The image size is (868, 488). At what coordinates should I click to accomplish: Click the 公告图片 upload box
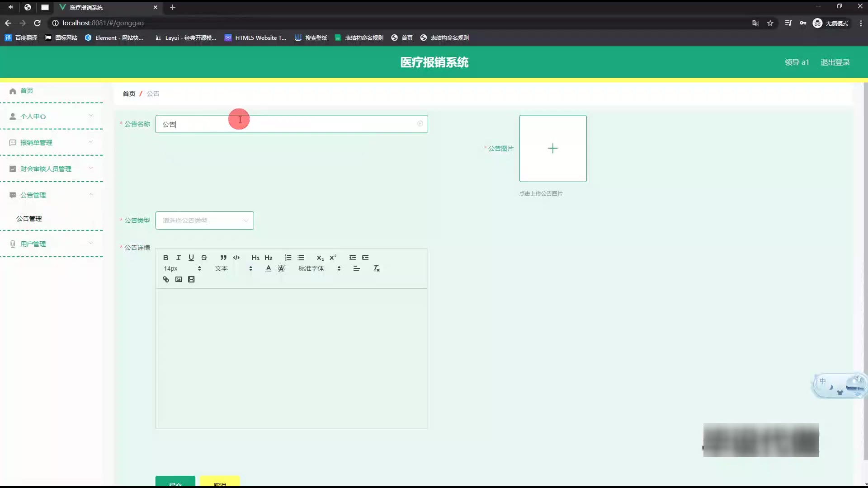[x=552, y=148]
